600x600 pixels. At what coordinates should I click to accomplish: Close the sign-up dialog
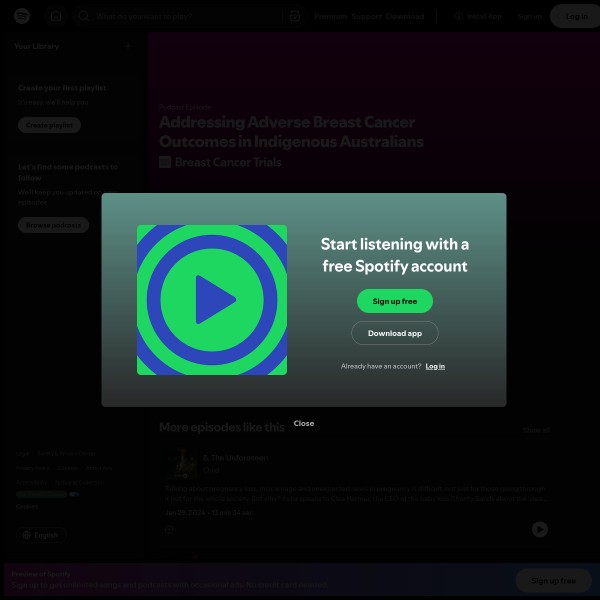click(304, 423)
